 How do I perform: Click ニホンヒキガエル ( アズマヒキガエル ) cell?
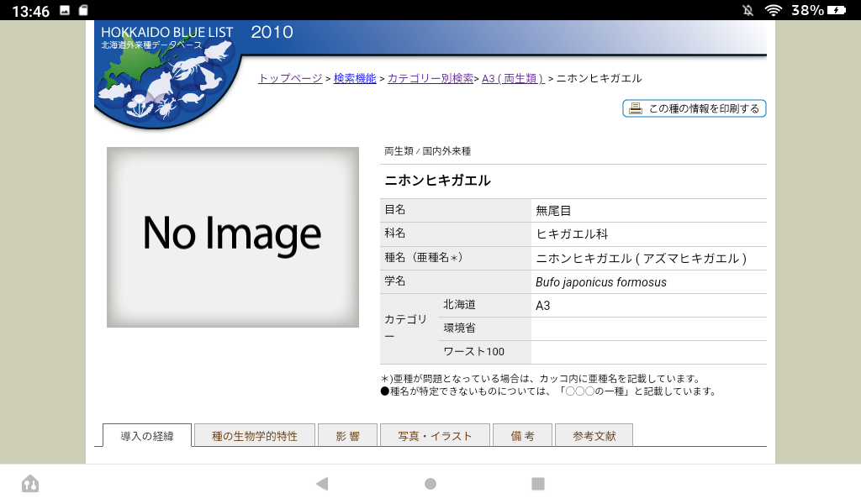point(648,259)
